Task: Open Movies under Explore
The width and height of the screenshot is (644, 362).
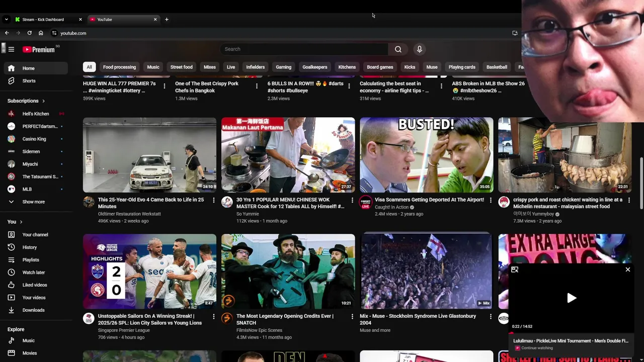Action: pyautogui.click(x=35, y=353)
